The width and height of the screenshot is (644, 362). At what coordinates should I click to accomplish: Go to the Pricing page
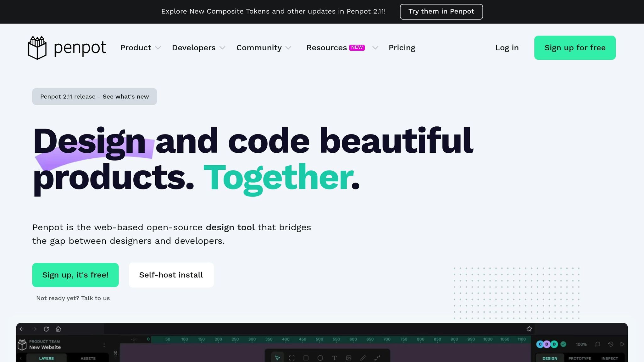(402, 48)
